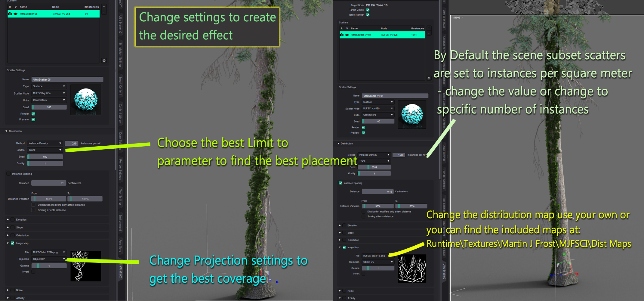Image resolution: width=644 pixels, height=301 pixels.
Task: Uncheck the Target Visible checkbox
Action: (368, 10)
